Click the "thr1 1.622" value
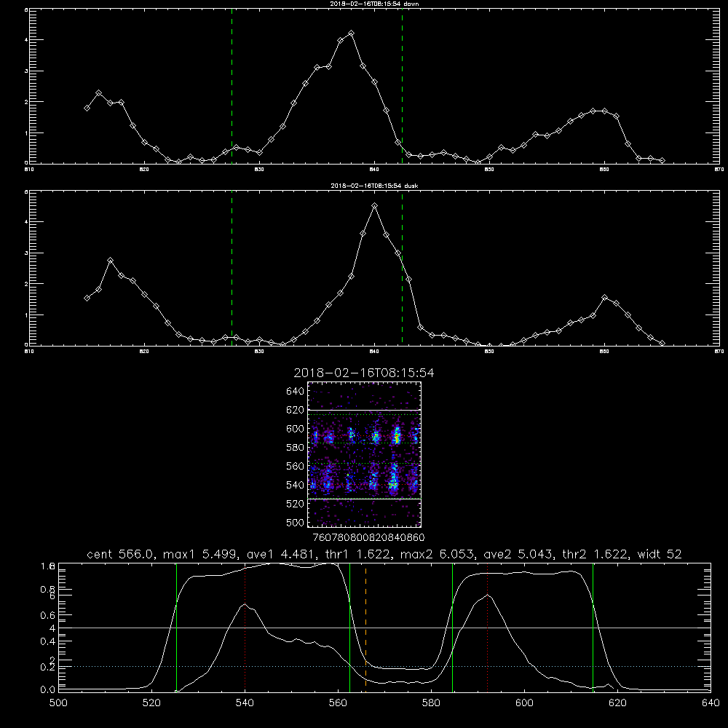This screenshot has width=728, height=728. pos(357,554)
